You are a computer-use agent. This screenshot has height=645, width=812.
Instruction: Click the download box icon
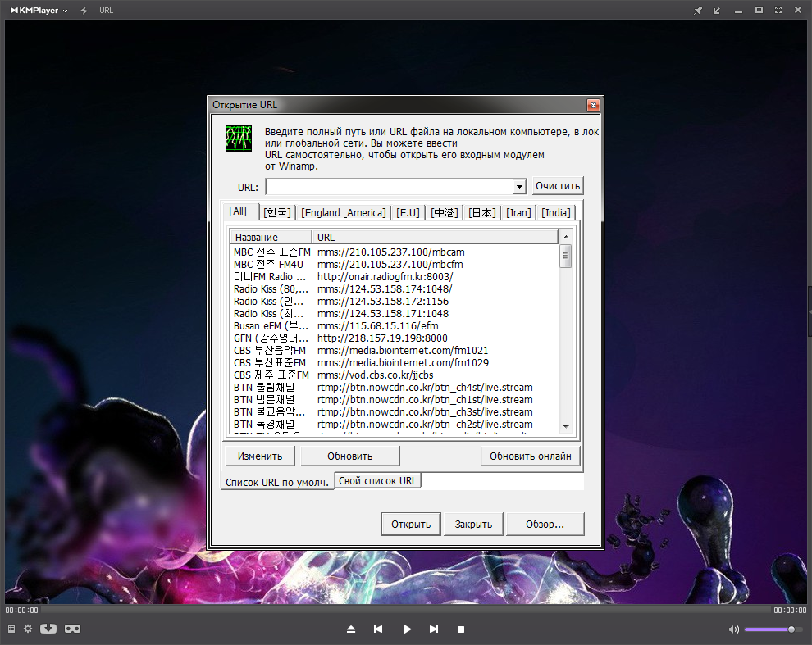coord(48,629)
